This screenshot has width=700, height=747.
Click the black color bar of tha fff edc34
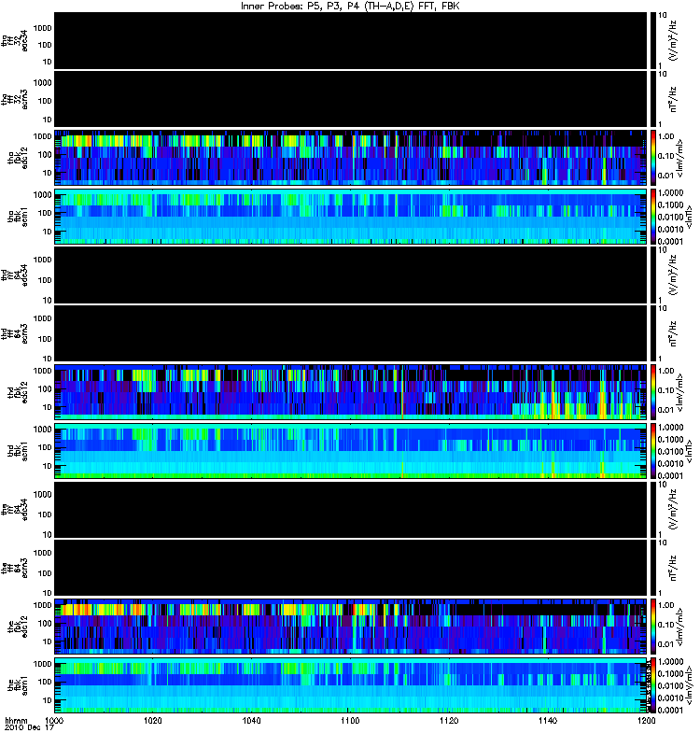tap(652, 40)
